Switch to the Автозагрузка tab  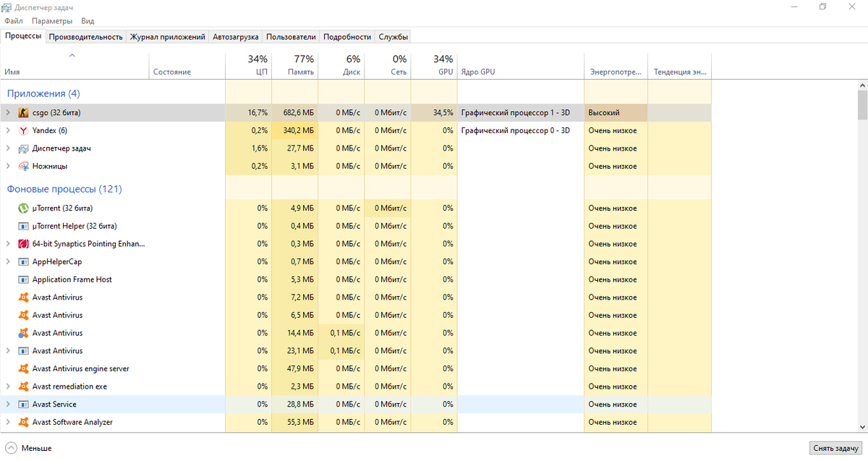tap(236, 36)
